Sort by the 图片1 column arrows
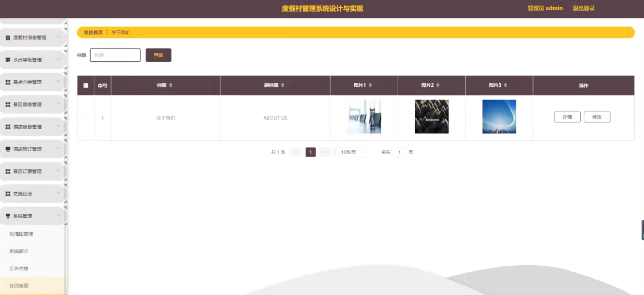Image resolution: width=644 pixels, height=295 pixels. [370, 85]
